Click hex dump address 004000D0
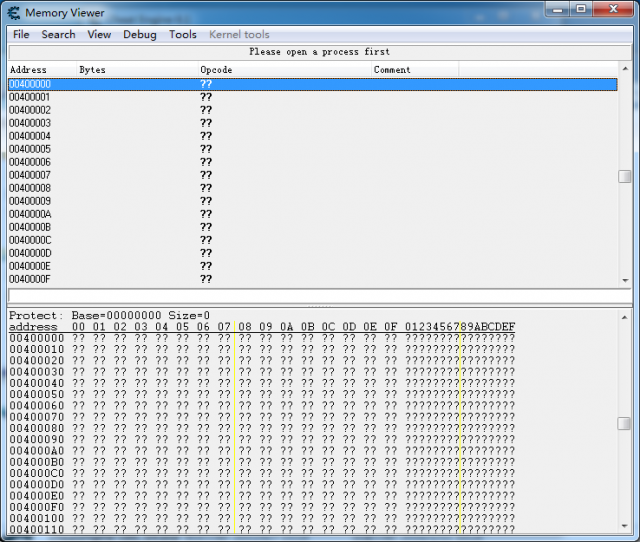 [37, 484]
